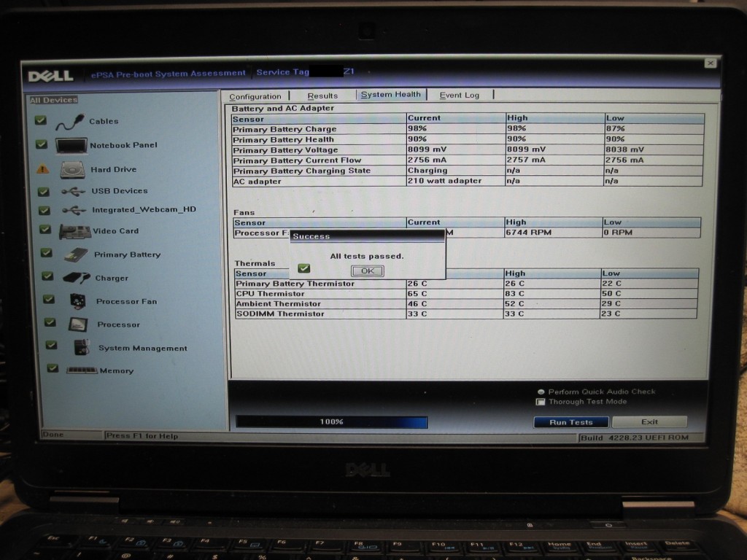
Task: Open the Configuration tab
Action: point(255,97)
